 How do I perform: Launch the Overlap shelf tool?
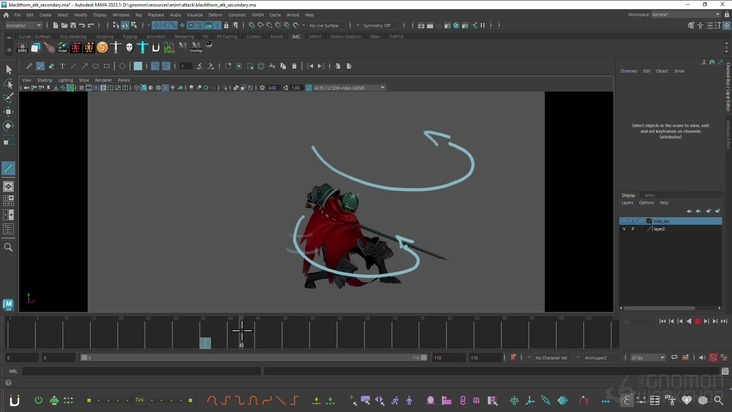pos(196,47)
